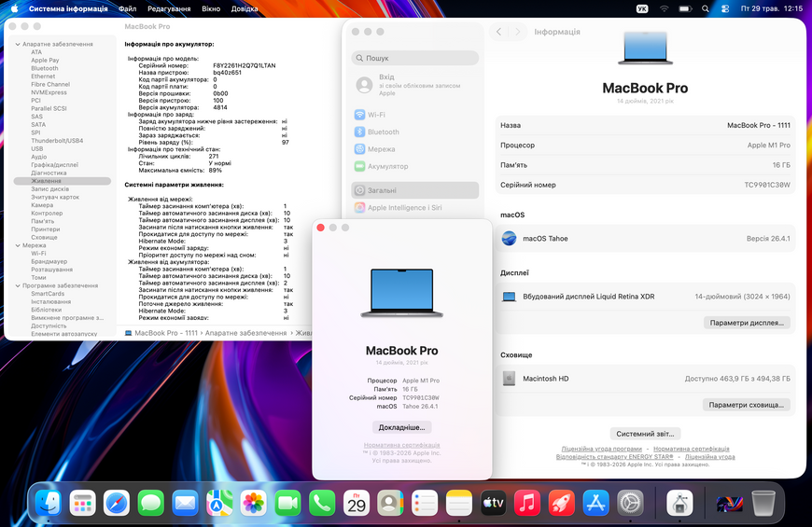
Task: Select Графіка/дисплеї in hardware tree
Action: [x=54, y=165]
